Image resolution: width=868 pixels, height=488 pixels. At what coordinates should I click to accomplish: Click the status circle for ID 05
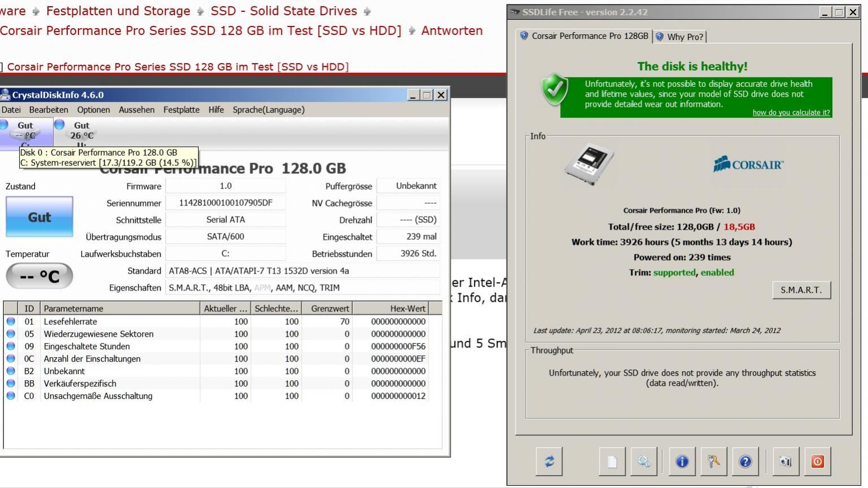tap(11, 334)
